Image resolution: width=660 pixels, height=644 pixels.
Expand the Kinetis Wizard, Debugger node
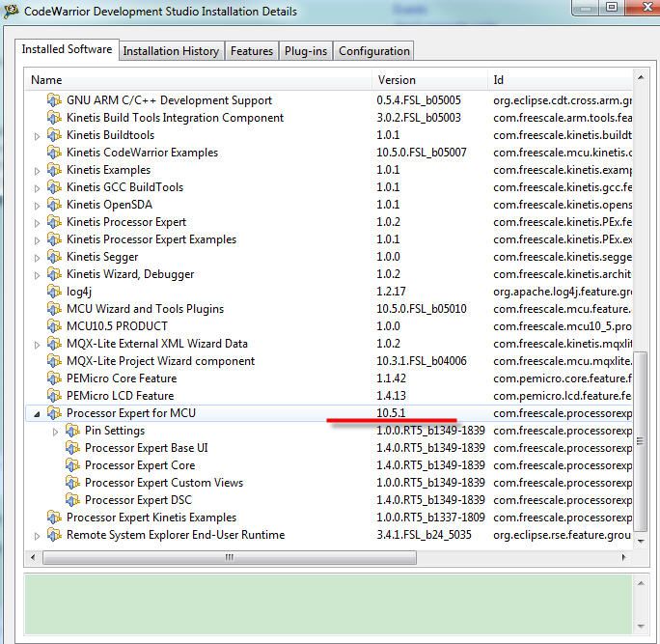click(x=37, y=275)
